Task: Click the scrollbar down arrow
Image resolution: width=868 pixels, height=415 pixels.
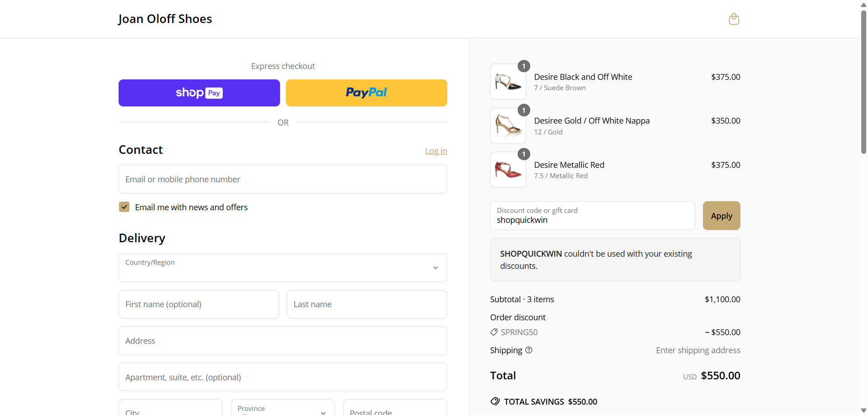Action: (x=863, y=410)
